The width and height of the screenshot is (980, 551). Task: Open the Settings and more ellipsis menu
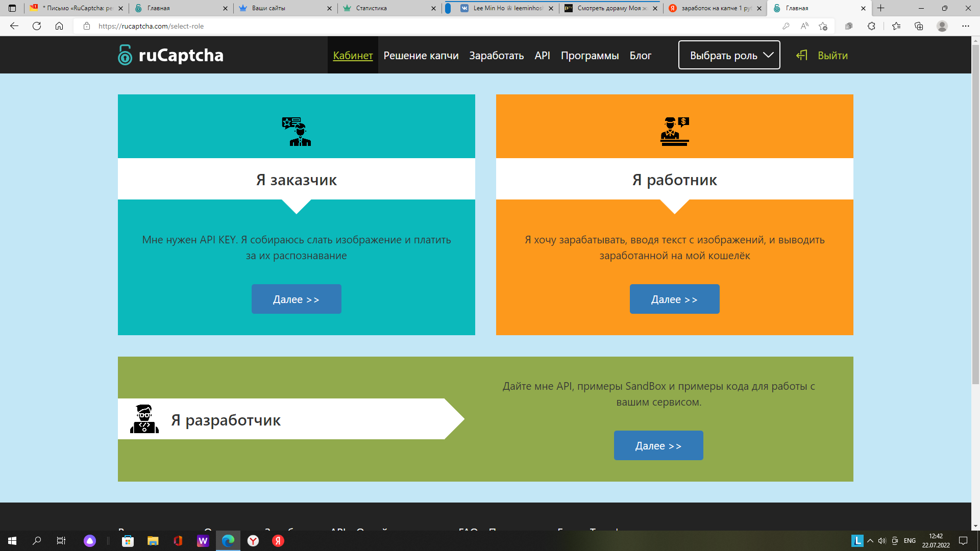click(966, 26)
